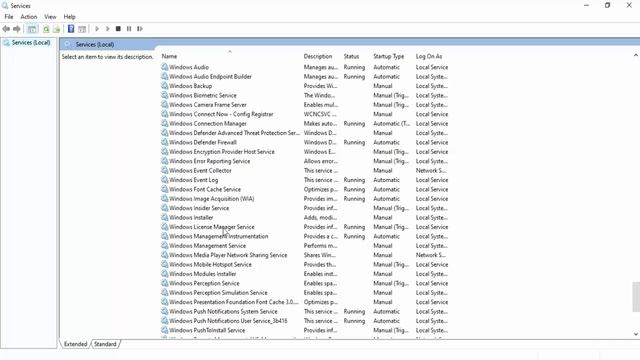
Task: Click the vertical scrollbar thumb
Action: [636, 297]
